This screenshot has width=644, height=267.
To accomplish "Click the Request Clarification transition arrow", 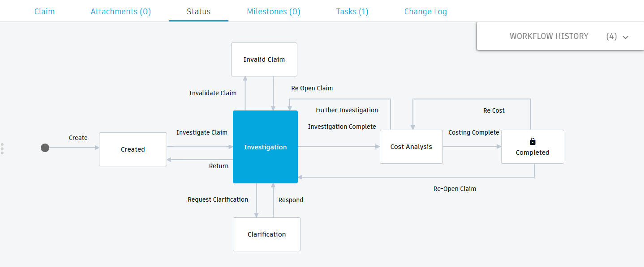I will tap(218, 199).
